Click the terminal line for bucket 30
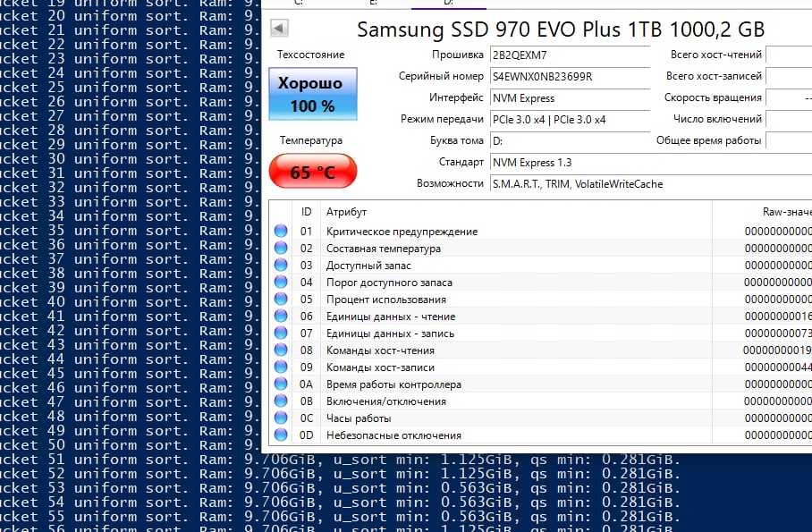Screen dimensions: 812x532 131,158
